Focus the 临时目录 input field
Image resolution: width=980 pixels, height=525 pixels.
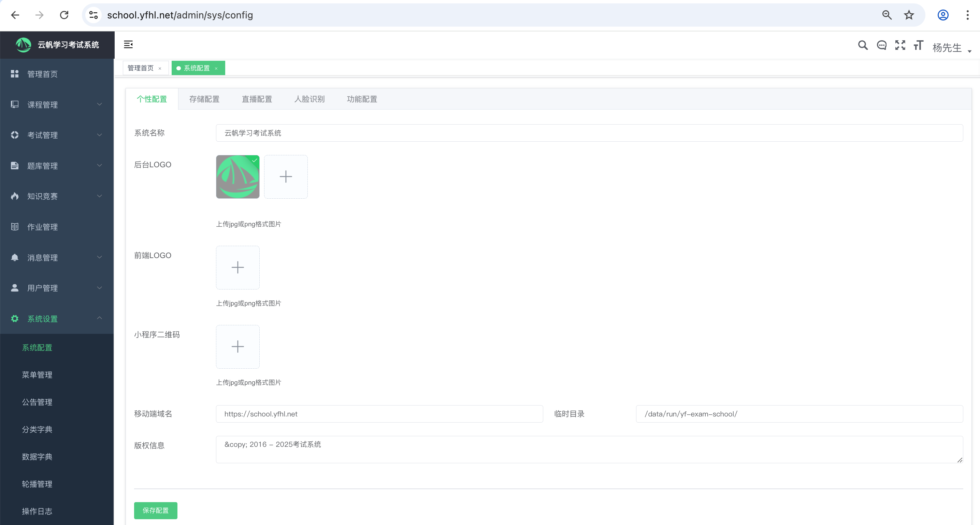[x=799, y=414]
